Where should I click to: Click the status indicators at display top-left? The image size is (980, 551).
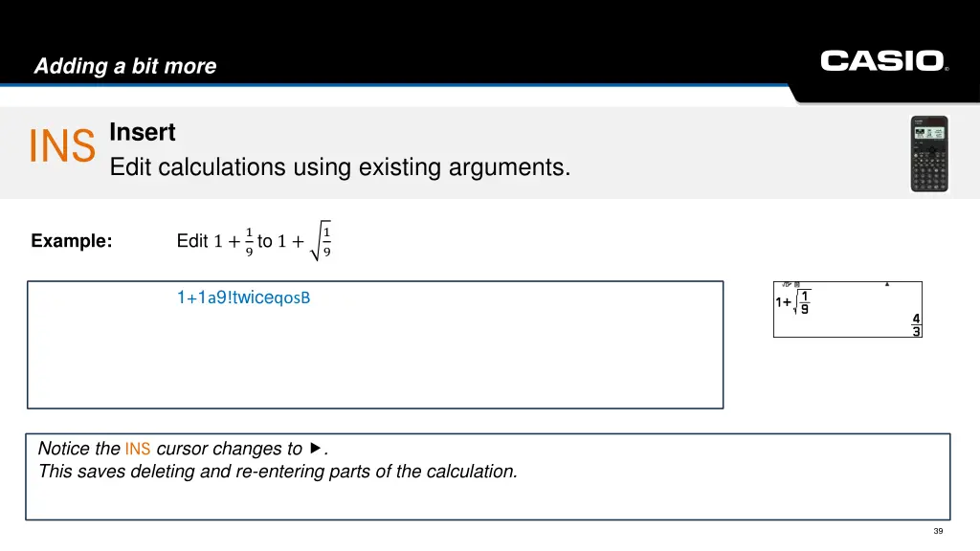pyautogui.click(x=791, y=284)
